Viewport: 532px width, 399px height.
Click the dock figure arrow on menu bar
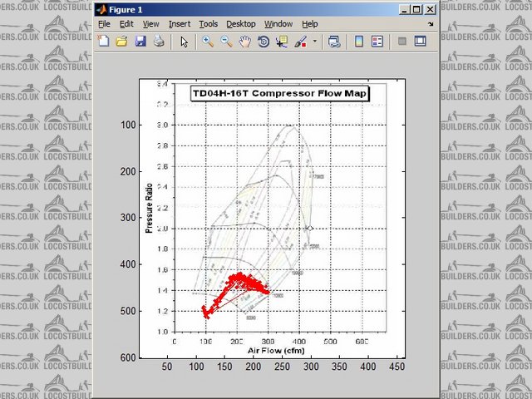[431, 24]
